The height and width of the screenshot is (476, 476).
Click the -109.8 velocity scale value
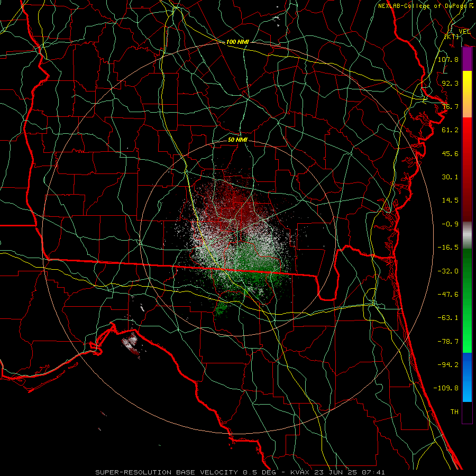point(446,388)
